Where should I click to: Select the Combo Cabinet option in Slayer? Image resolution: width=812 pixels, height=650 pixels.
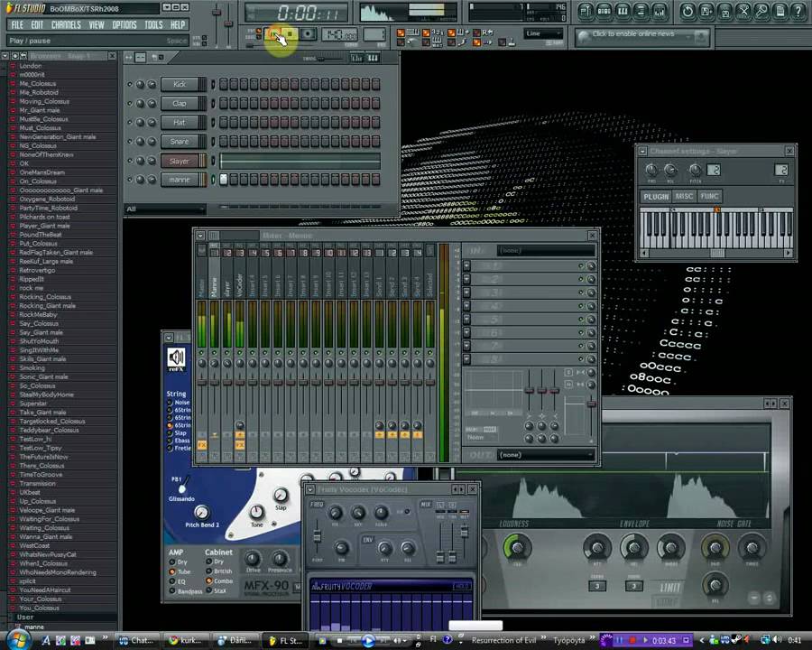pos(209,580)
